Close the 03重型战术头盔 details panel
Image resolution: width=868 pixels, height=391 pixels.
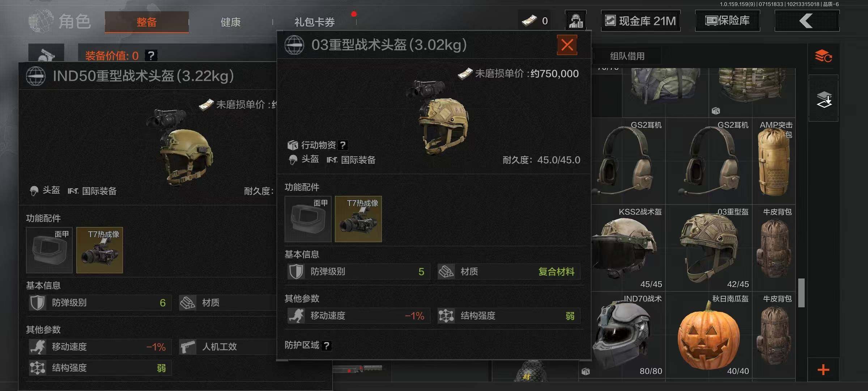[567, 45]
